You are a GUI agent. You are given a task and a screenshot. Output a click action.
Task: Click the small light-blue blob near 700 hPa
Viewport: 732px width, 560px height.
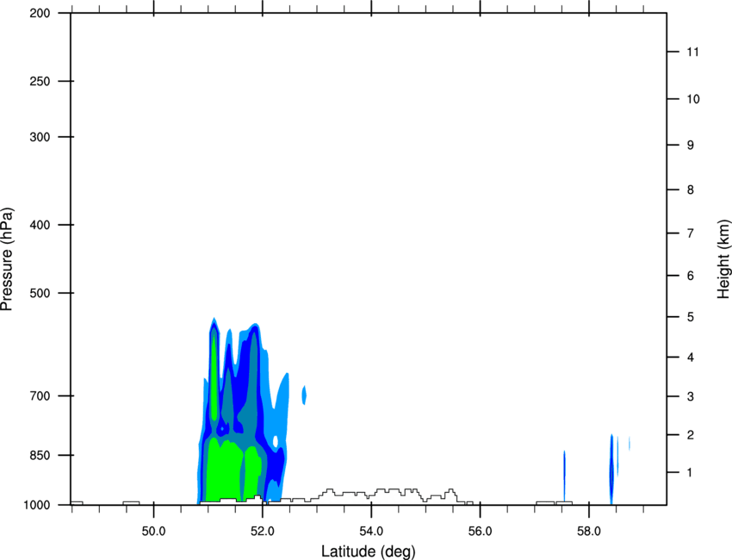coord(304,395)
